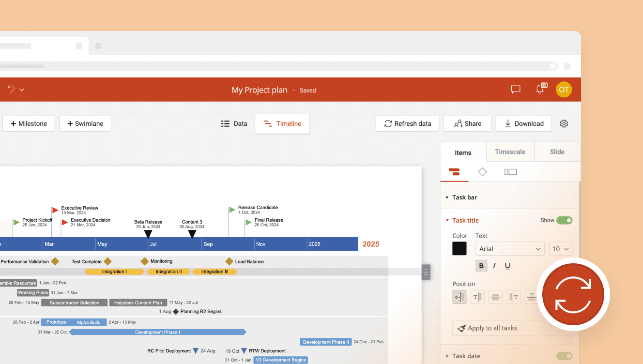
Task: Apply bold formatting to task titles
Action: click(481, 265)
